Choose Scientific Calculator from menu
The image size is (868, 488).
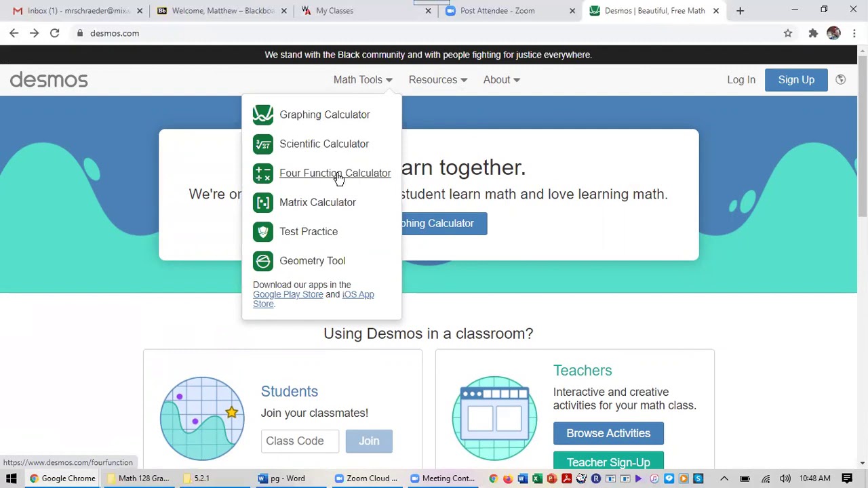coord(324,144)
